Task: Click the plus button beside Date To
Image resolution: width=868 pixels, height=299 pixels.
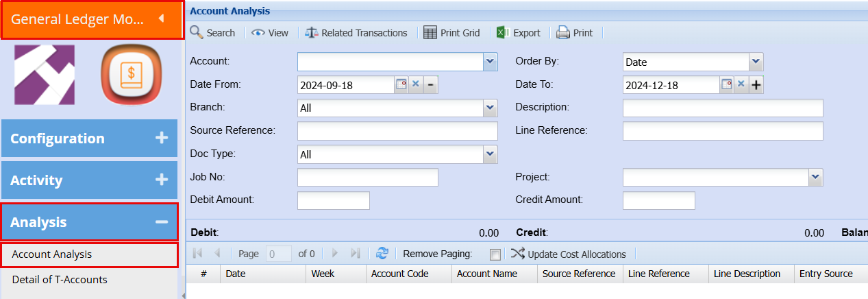Action: 756,84
